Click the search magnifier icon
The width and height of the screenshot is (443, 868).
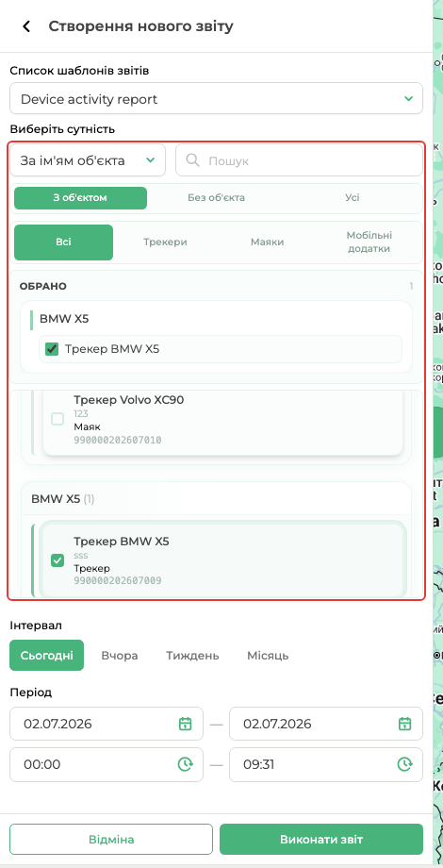(192, 160)
